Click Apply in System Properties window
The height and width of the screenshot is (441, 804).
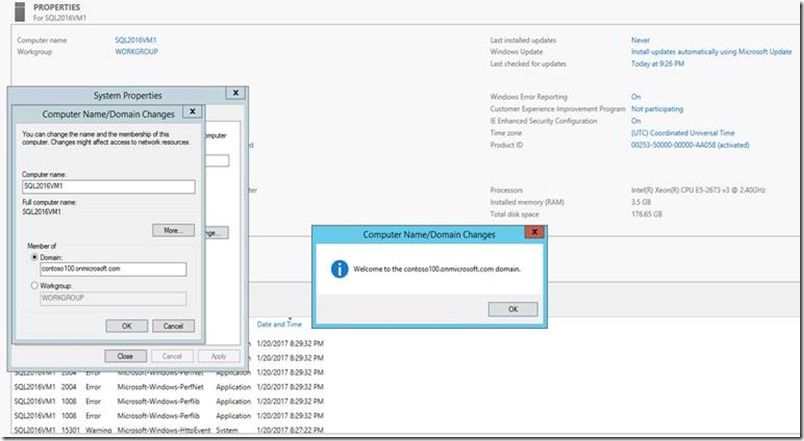218,356
